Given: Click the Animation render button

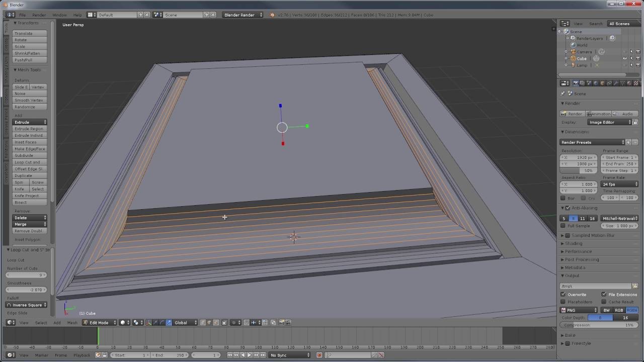Looking at the screenshot, I should click(x=598, y=114).
